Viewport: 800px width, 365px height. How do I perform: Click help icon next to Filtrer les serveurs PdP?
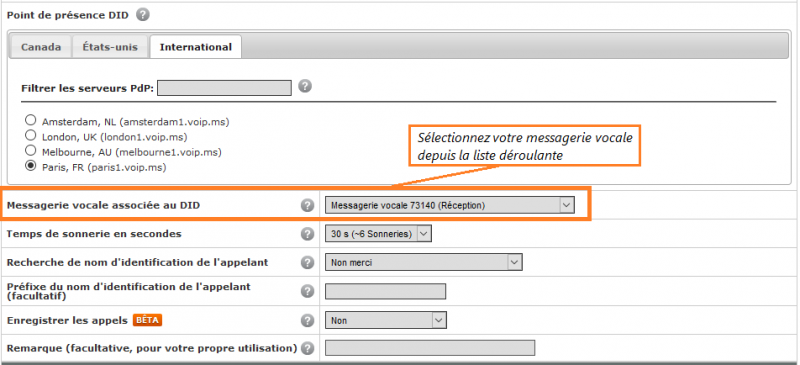click(305, 86)
